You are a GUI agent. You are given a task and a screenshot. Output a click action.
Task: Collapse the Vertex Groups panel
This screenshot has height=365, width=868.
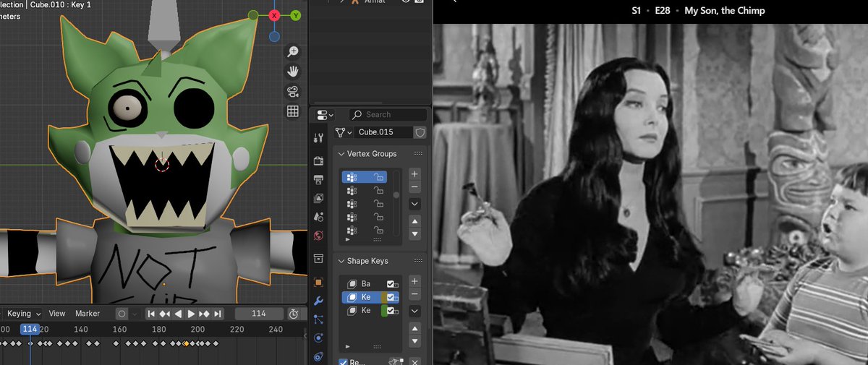342,154
